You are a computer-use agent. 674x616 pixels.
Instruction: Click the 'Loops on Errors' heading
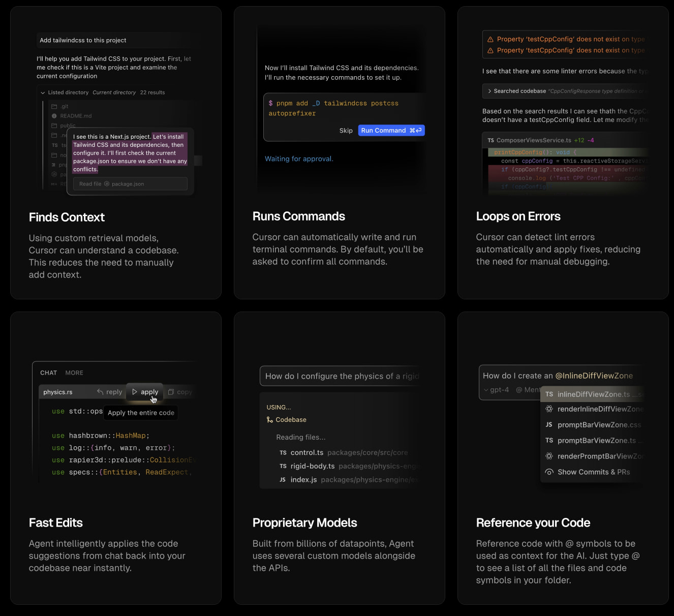518,217
